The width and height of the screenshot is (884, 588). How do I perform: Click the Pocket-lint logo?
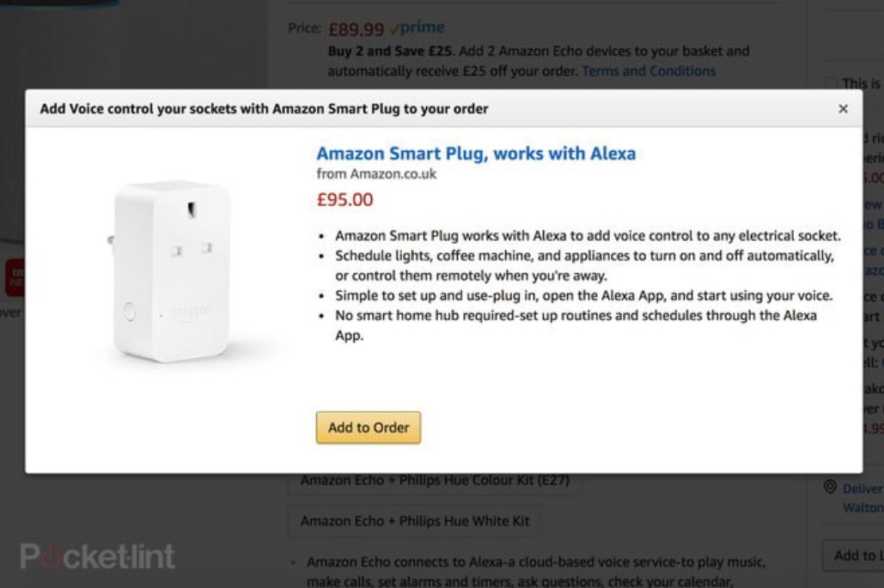click(x=98, y=556)
